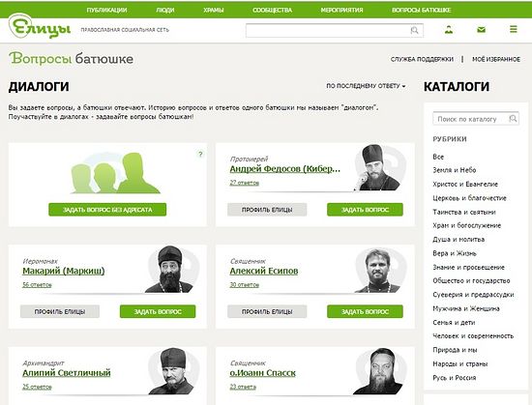Click Задать вопрос for Андрей Федосов
This screenshot has width=532, height=405.
click(x=365, y=210)
